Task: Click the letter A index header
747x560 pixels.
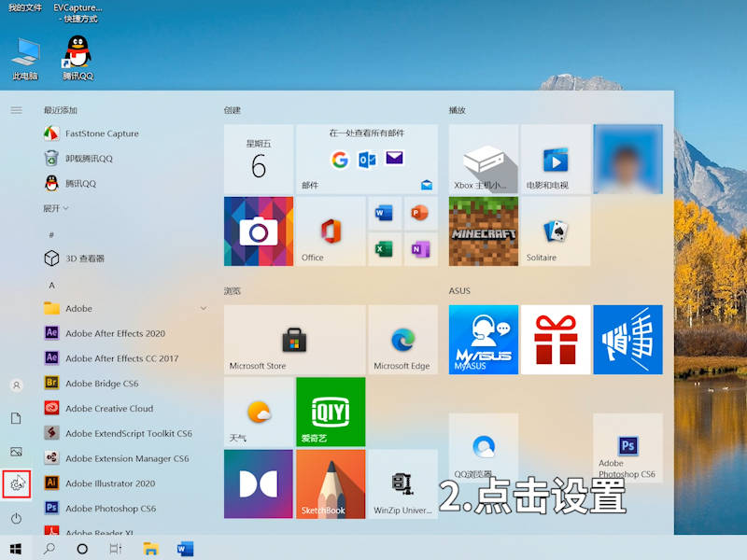Action: coord(52,286)
